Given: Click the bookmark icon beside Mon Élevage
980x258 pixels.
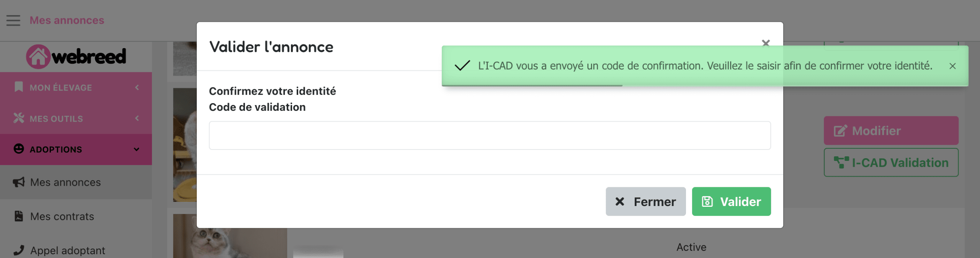Looking at the screenshot, I should (18, 87).
